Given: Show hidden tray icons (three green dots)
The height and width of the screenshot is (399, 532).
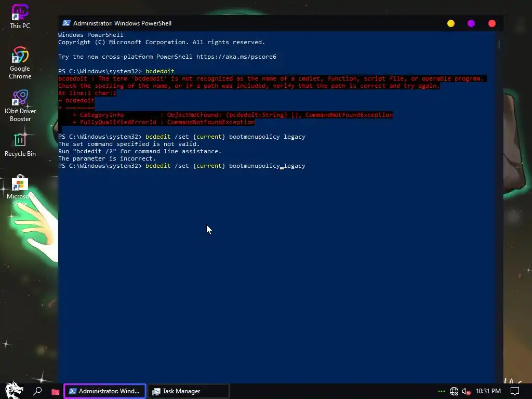Looking at the screenshot, I should (442, 391).
